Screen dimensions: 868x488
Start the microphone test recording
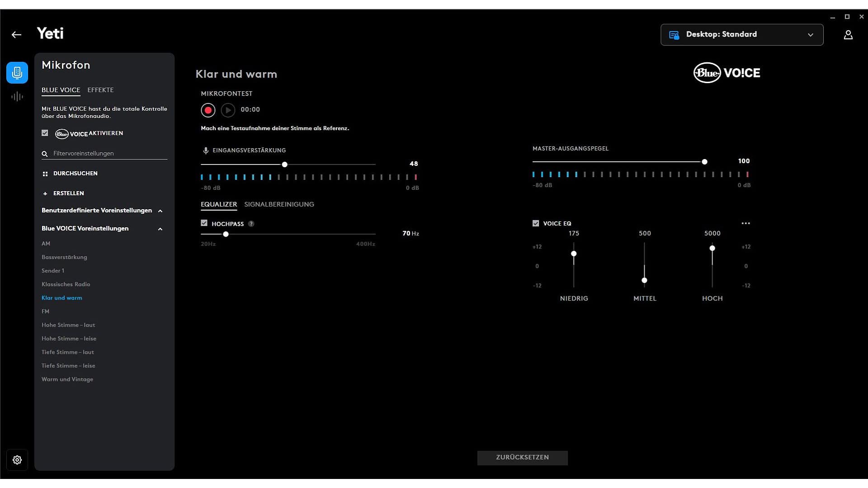[208, 110]
